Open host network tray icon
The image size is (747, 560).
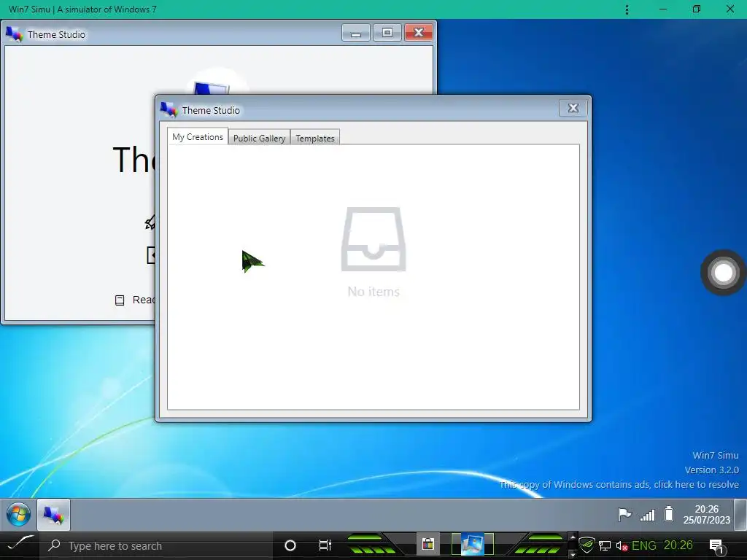(605, 545)
